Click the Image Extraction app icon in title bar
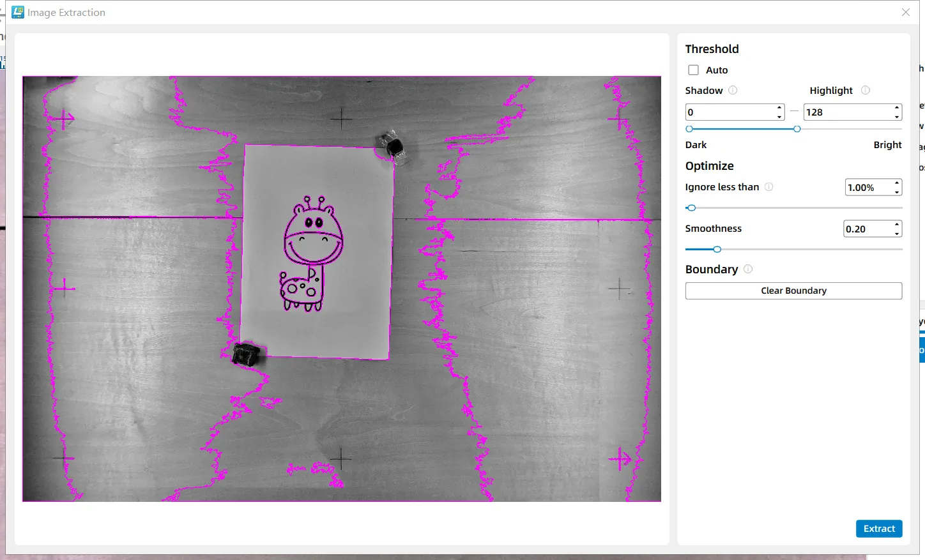925x560 pixels. (x=18, y=12)
